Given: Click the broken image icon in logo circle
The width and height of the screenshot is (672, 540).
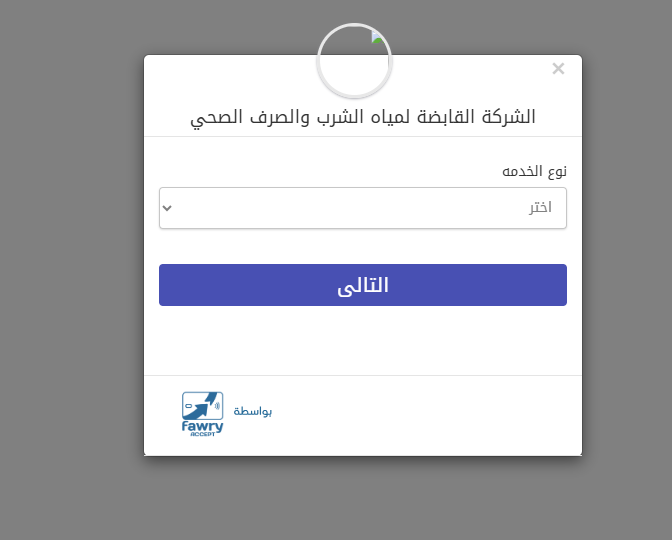Looking at the screenshot, I should click(x=378, y=37).
